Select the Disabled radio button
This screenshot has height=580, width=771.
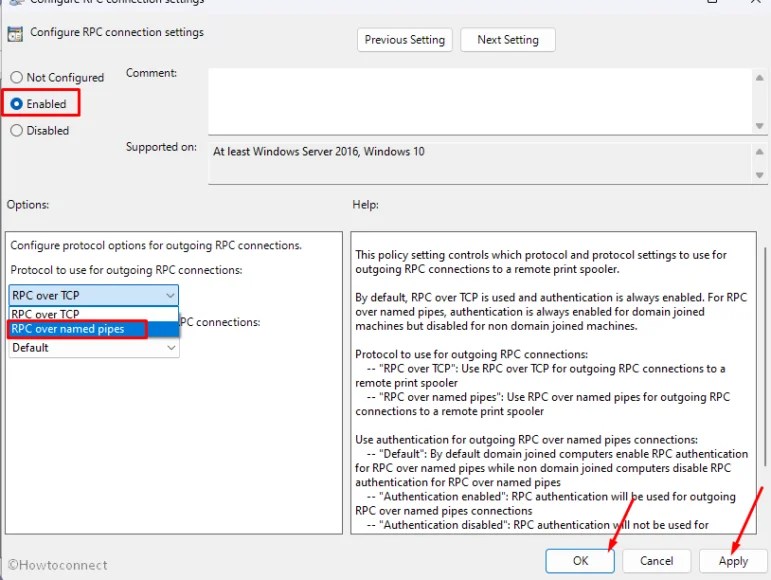pos(17,130)
